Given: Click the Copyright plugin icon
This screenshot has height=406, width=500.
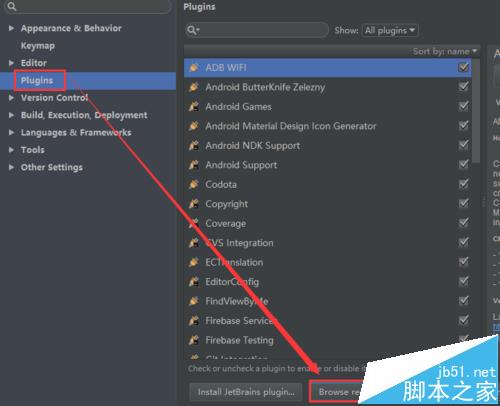Looking at the screenshot, I should pos(194,204).
